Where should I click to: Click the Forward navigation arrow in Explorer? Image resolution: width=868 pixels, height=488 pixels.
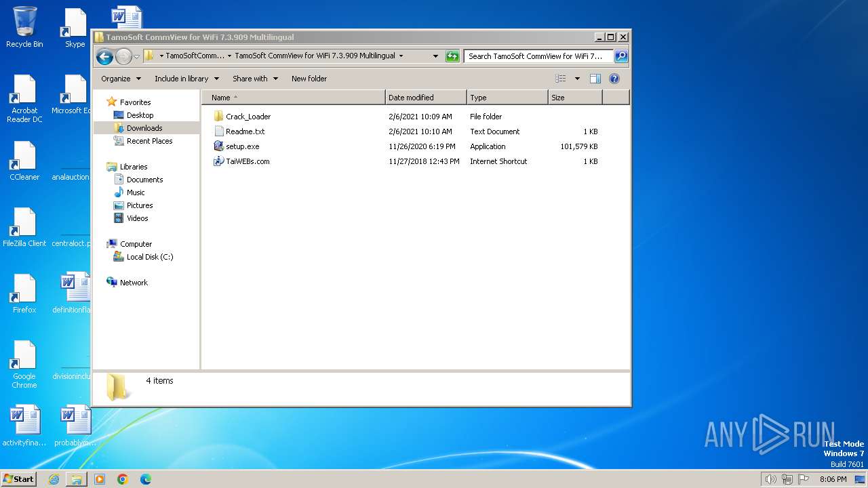point(123,56)
